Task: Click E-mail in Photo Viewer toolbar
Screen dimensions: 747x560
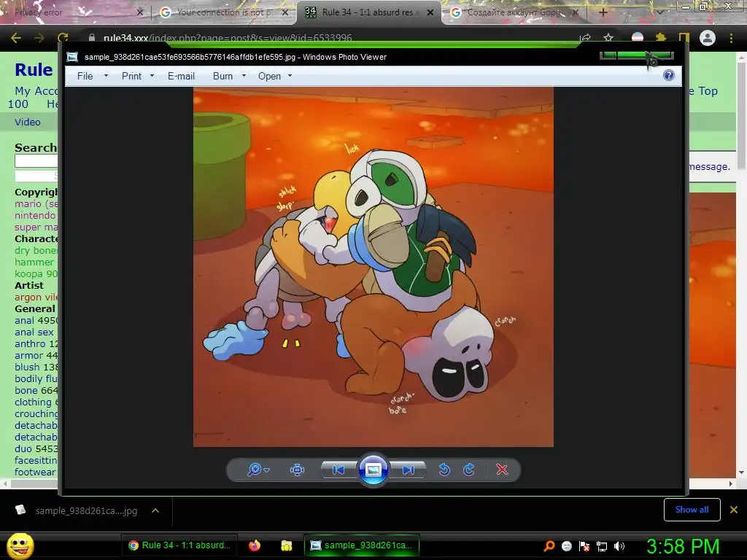Action: tap(181, 76)
